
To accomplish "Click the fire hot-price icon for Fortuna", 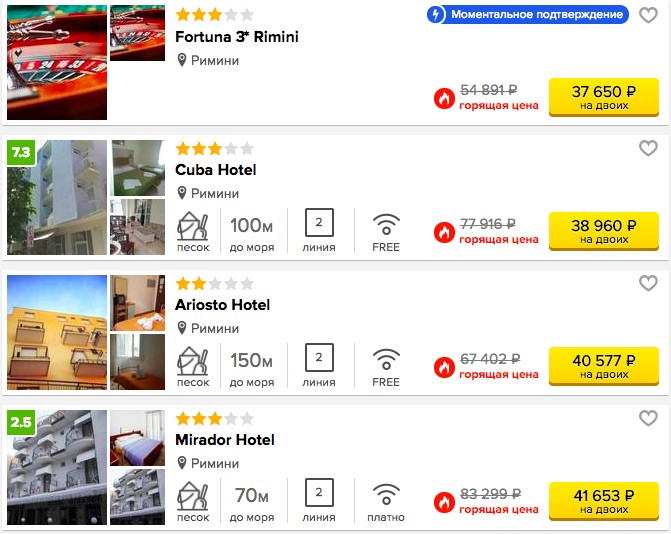I will (x=444, y=98).
